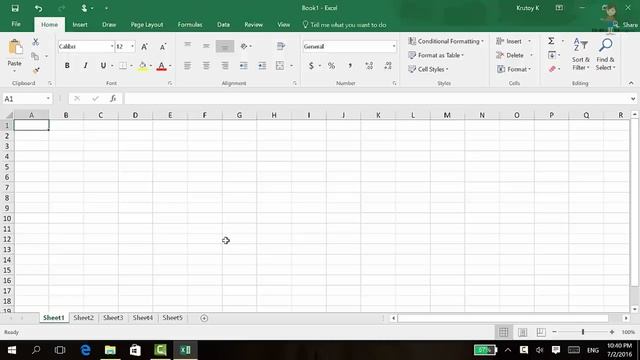
Task: Open the font size dropdown
Action: (132, 47)
